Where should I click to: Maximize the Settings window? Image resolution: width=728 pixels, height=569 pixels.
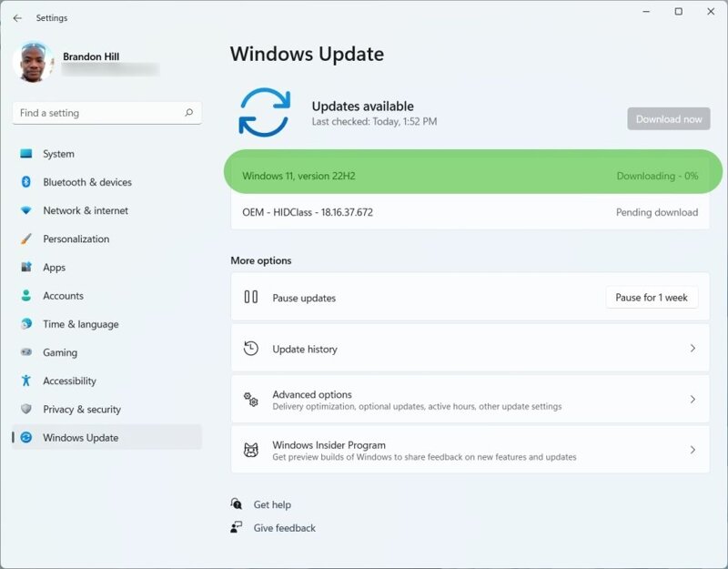[x=678, y=12]
